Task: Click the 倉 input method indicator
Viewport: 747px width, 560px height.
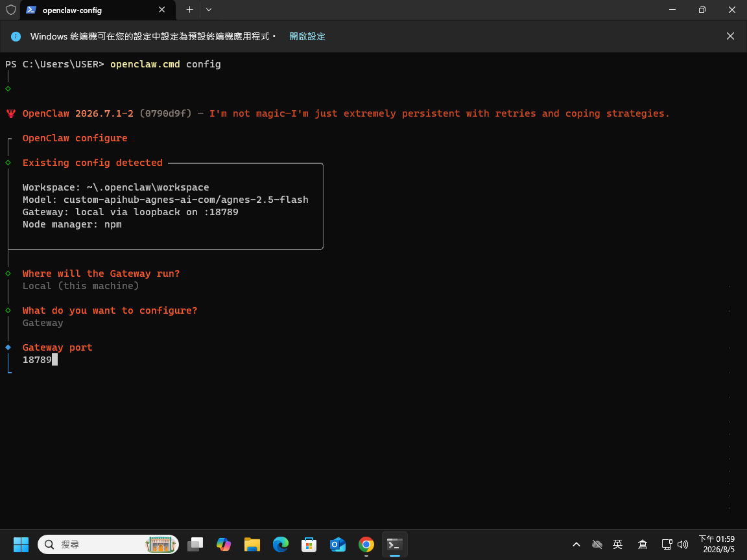Action: pyautogui.click(x=642, y=544)
